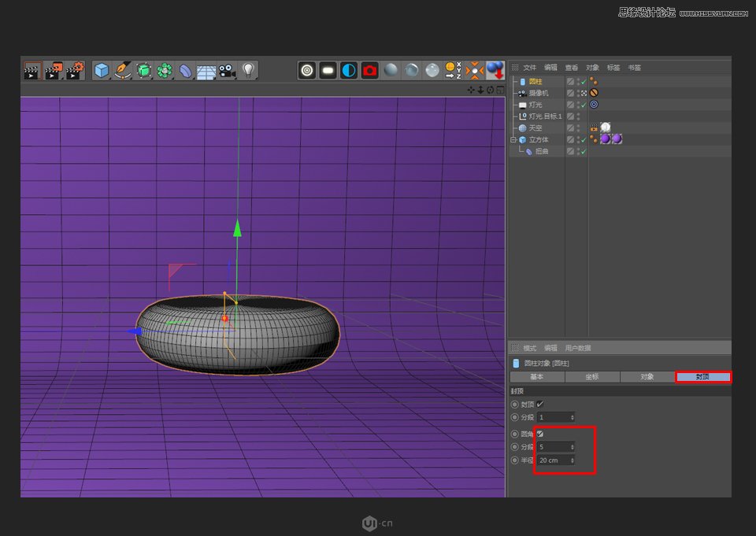Click inside the 半径 20 cm input field

(551, 460)
